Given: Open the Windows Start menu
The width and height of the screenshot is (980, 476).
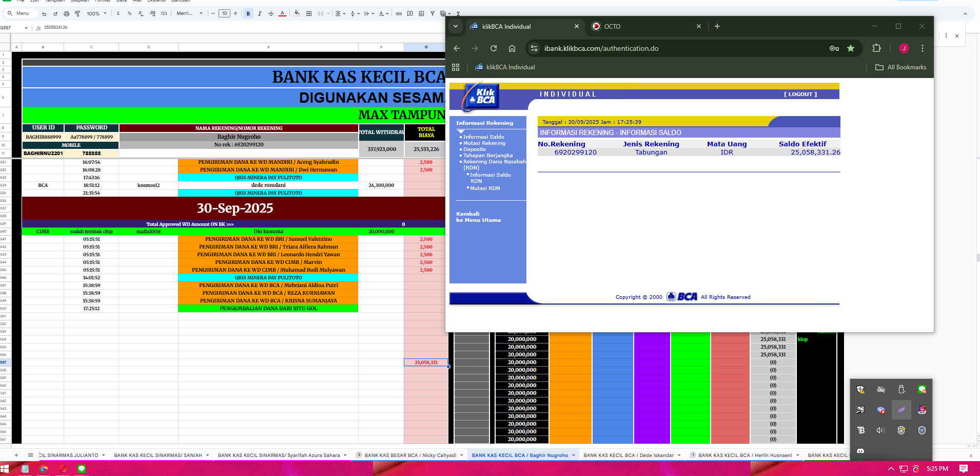Looking at the screenshot, I should click(5, 469).
